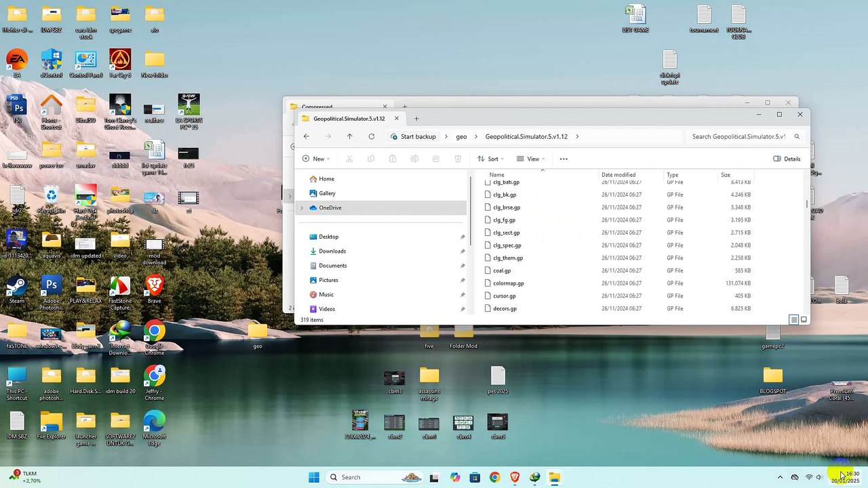Select colormap.gp file row

pos(618,283)
